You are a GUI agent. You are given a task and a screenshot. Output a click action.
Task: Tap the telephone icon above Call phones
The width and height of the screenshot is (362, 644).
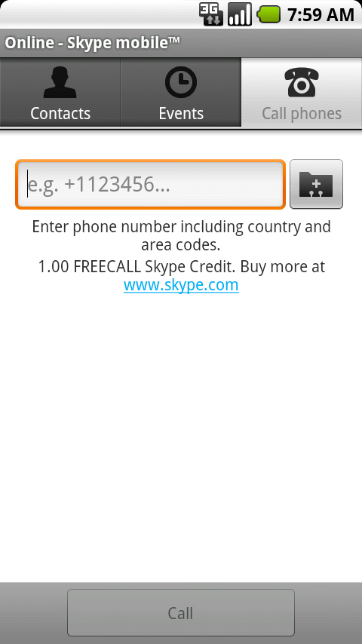pyautogui.click(x=302, y=82)
